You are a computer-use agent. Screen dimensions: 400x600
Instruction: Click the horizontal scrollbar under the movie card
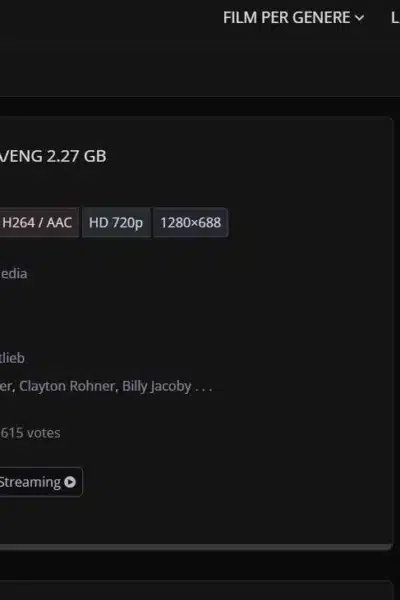[x=195, y=546]
